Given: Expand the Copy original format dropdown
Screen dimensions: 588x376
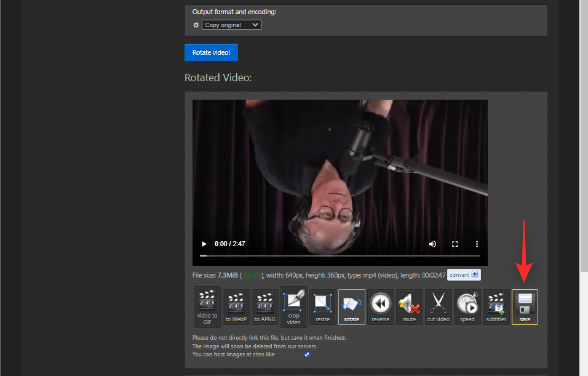Looking at the screenshot, I should click(x=231, y=25).
